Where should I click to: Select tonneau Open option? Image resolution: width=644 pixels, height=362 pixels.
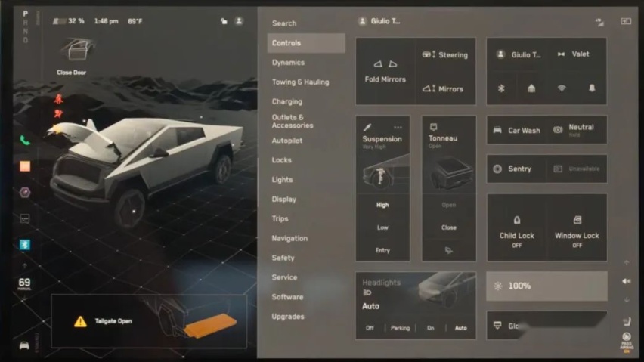point(448,205)
